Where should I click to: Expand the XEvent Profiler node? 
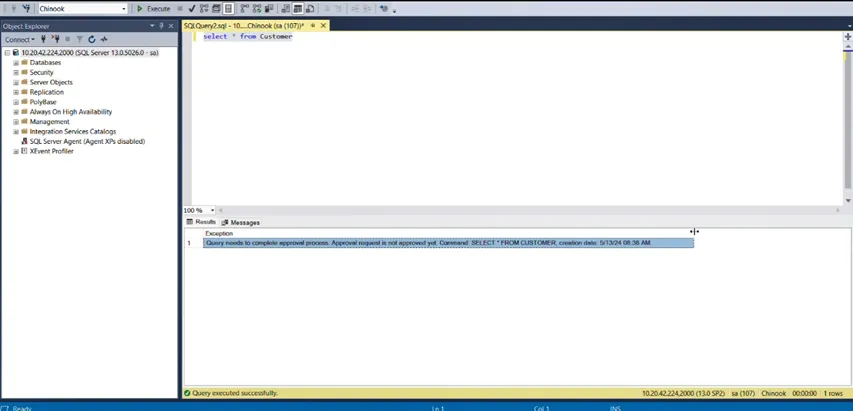16,151
